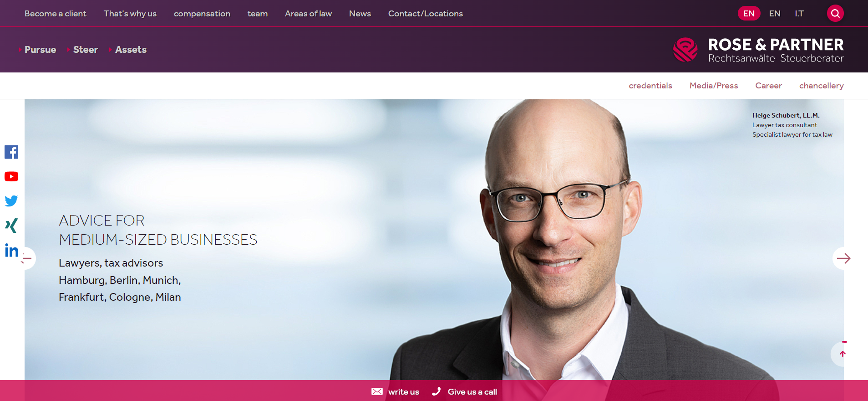Open the Facebook social icon
868x401 pixels.
point(11,152)
